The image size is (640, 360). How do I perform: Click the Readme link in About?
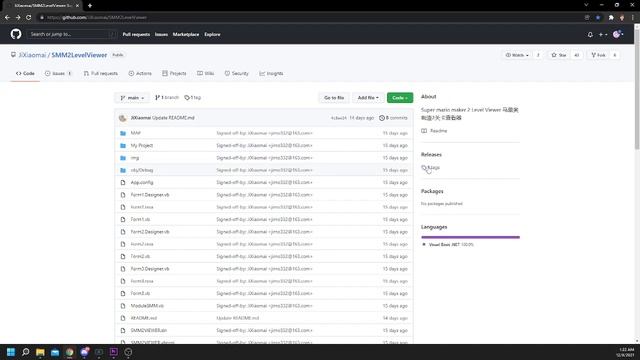coord(434,131)
